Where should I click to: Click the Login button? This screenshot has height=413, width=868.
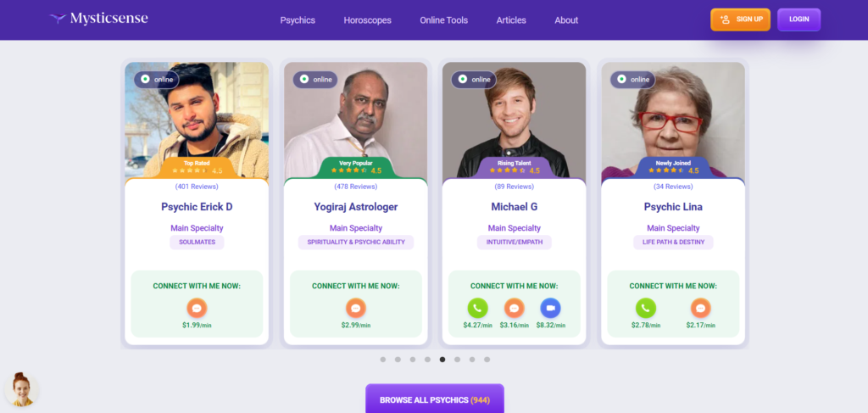click(x=798, y=20)
